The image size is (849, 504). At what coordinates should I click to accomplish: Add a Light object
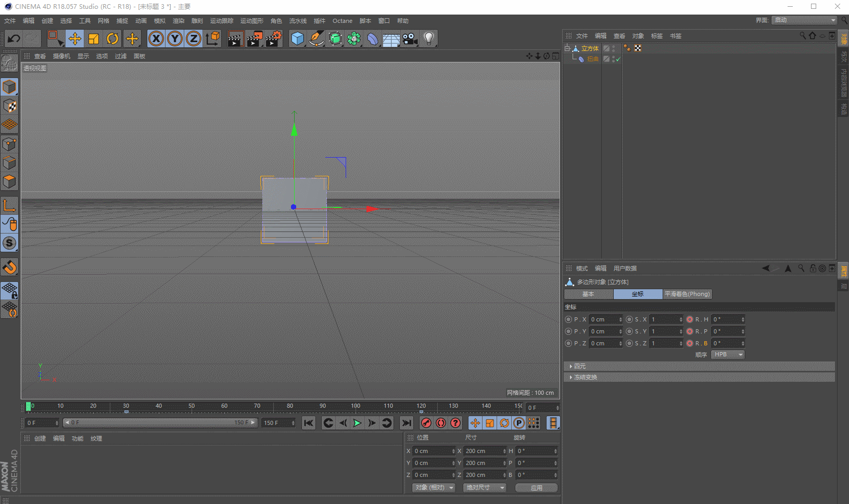[x=429, y=38]
